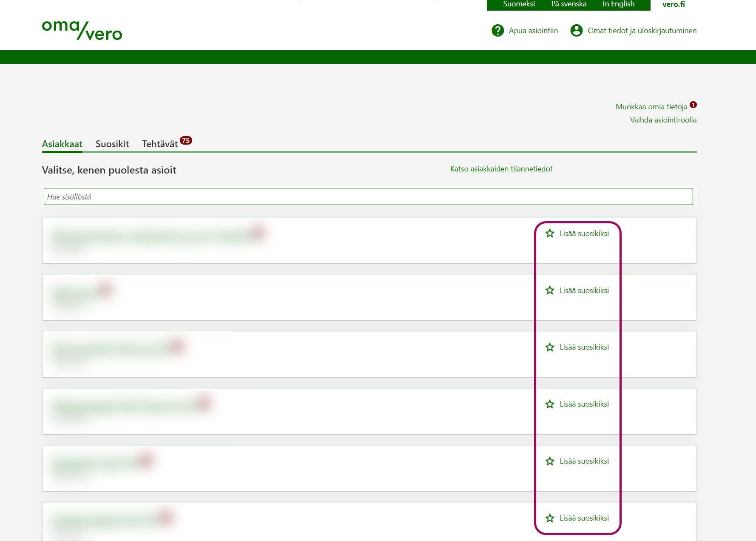This screenshot has height=541, width=756.
Task: Click the question mark help icon
Action: coord(497,31)
